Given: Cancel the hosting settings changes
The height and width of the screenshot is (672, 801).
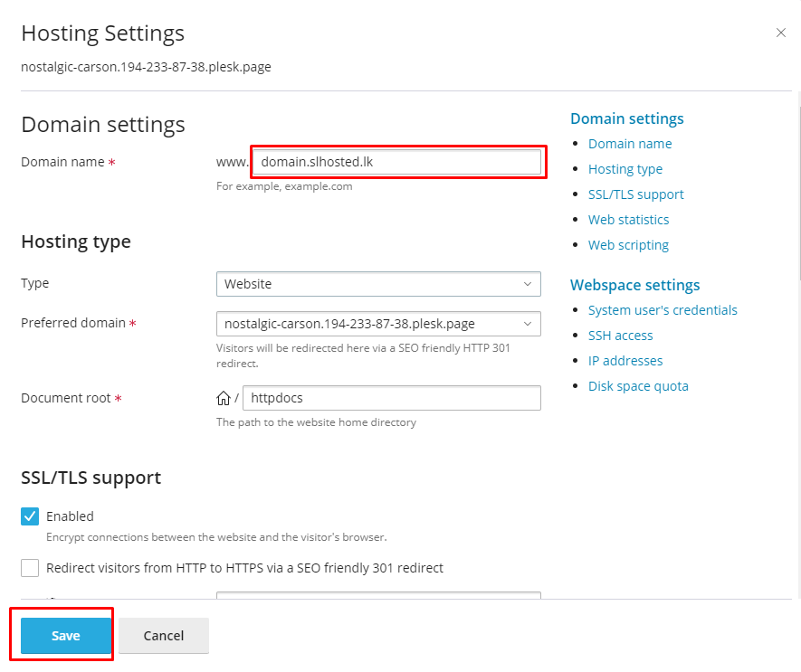Looking at the screenshot, I should (164, 636).
